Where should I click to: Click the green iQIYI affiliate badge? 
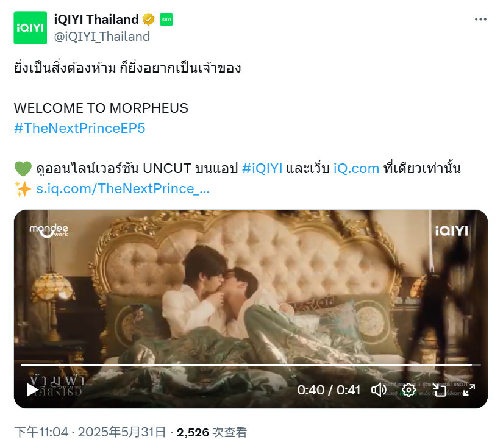[x=166, y=20]
